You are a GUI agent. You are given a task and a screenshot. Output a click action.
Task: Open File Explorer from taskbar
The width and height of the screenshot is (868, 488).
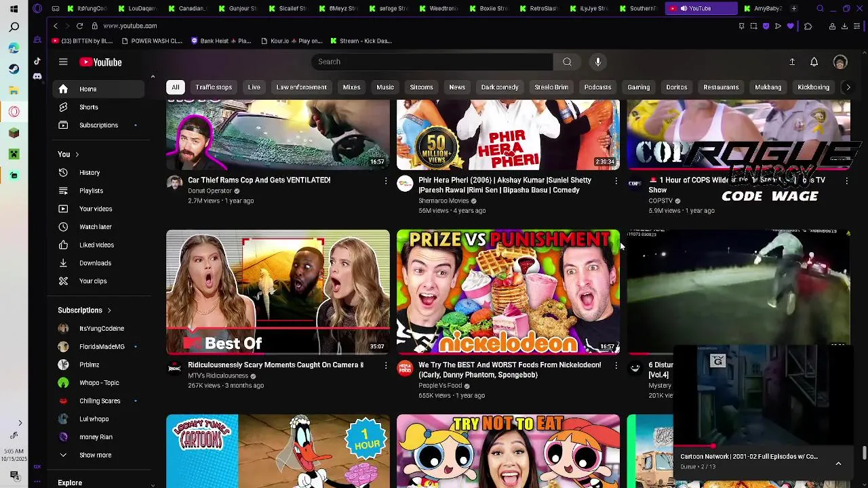14,90
